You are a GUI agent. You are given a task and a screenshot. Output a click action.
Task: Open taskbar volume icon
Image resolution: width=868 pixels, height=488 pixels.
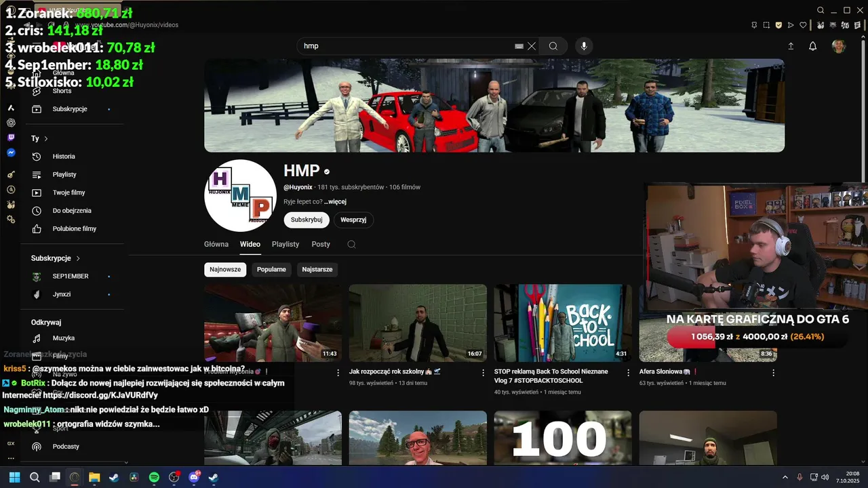[825, 477]
